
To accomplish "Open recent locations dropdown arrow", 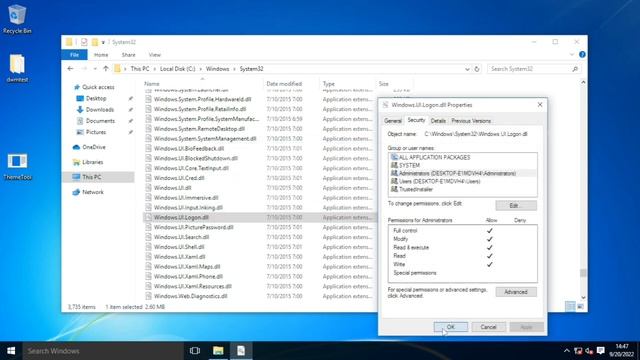I will (x=95, y=69).
